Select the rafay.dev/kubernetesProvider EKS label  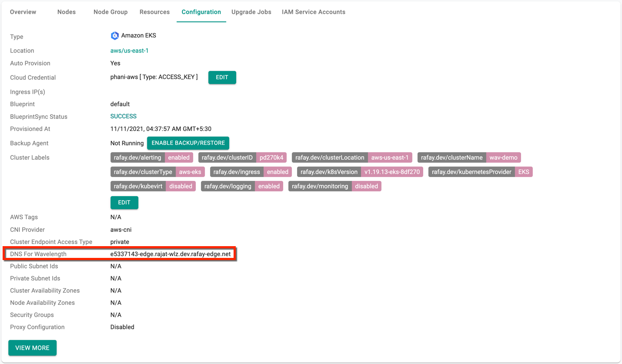[x=481, y=172]
